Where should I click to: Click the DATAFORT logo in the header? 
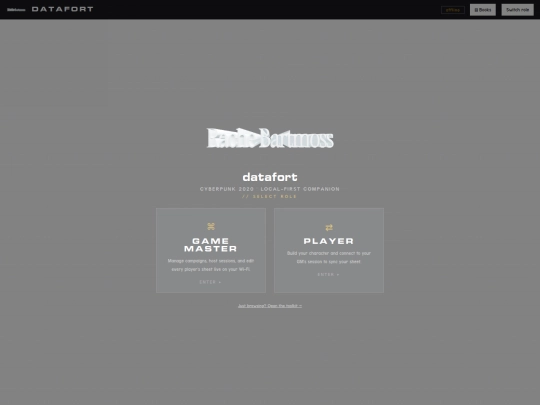click(x=62, y=9)
